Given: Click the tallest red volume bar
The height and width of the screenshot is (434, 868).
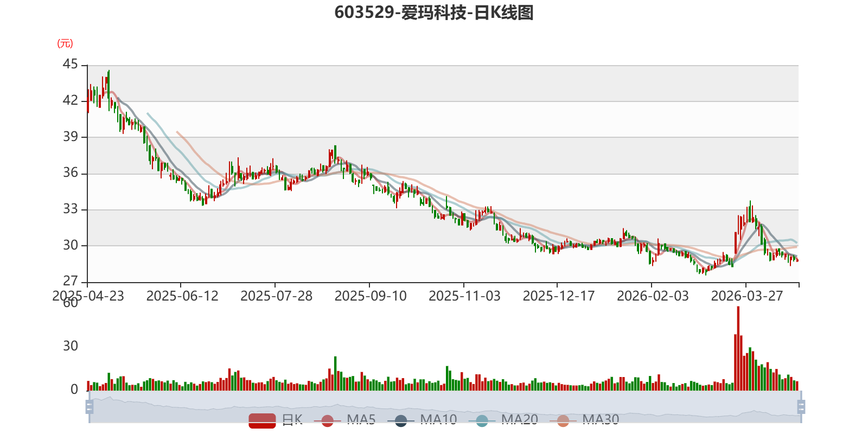Looking at the screenshot, I should pyautogui.click(x=738, y=348).
